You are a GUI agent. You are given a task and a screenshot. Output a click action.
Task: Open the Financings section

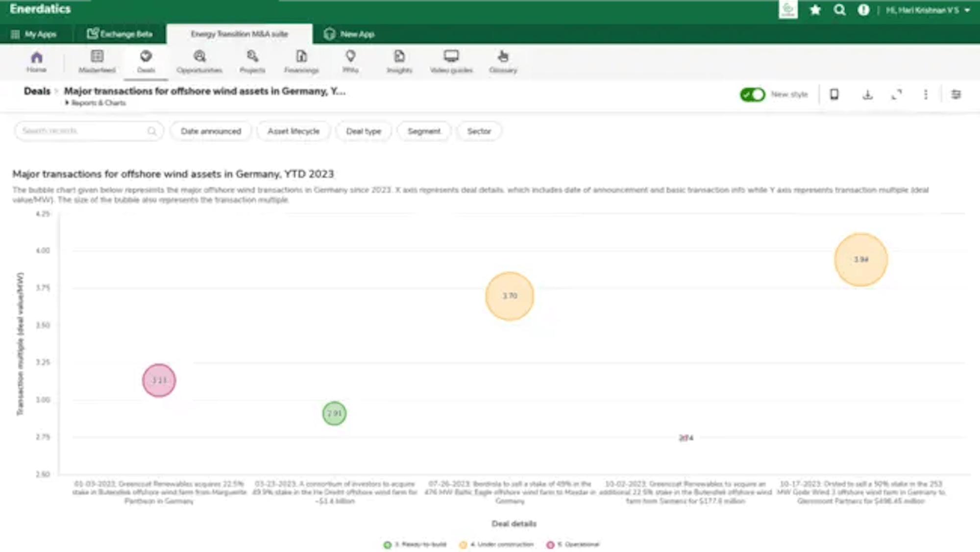point(301,62)
